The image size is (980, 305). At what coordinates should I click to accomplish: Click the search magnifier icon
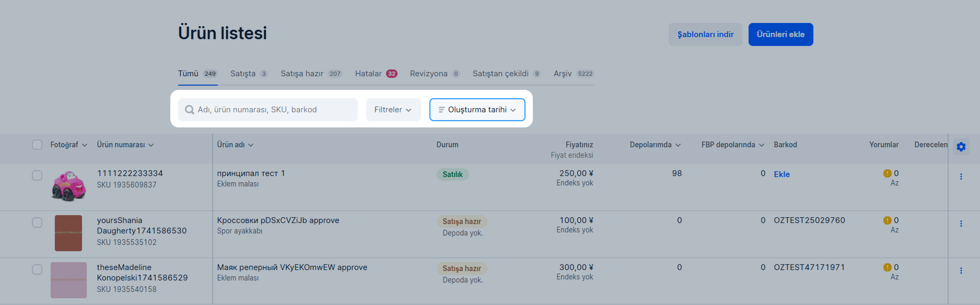tap(190, 110)
